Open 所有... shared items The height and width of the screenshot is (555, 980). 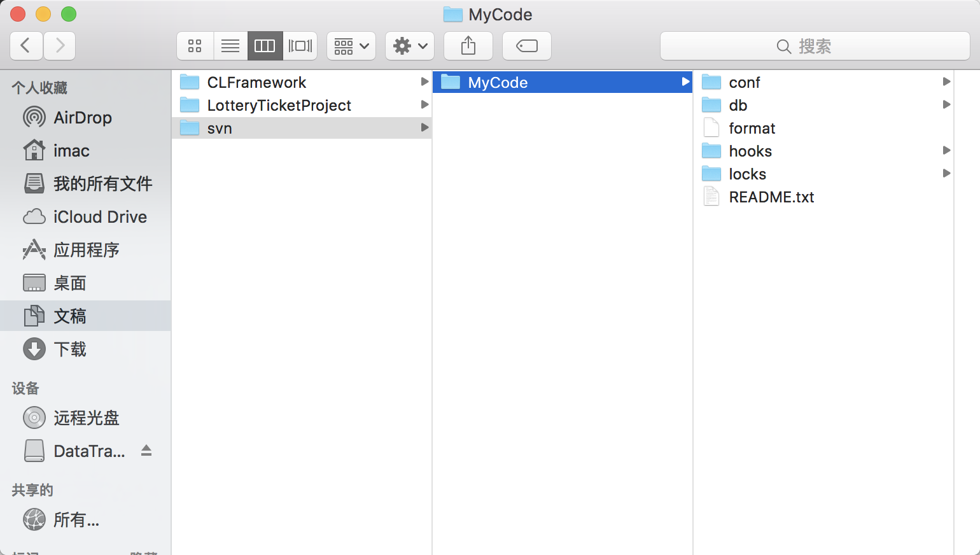click(x=85, y=519)
